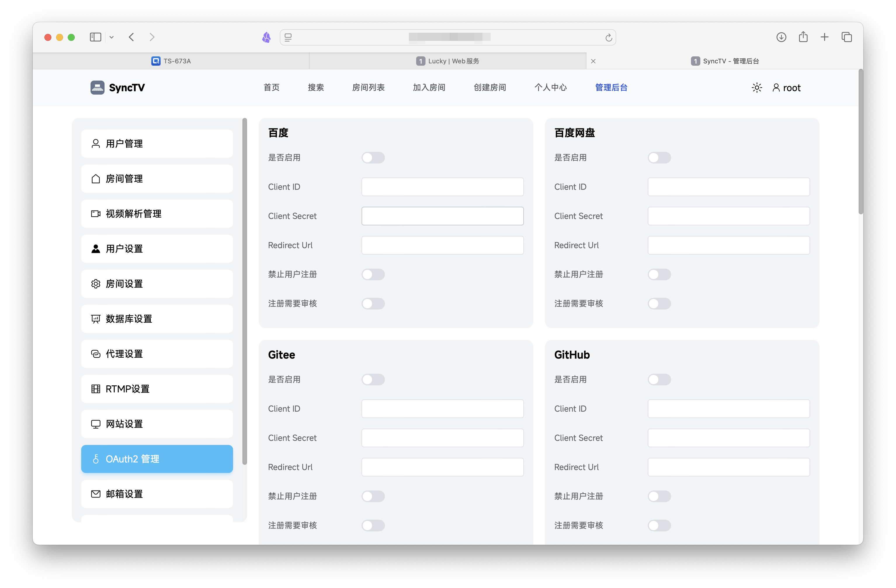896x588 pixels.
Task: Toggle 百度网盘 禁止用户注册 switch
Action: [x=659, y=274]
